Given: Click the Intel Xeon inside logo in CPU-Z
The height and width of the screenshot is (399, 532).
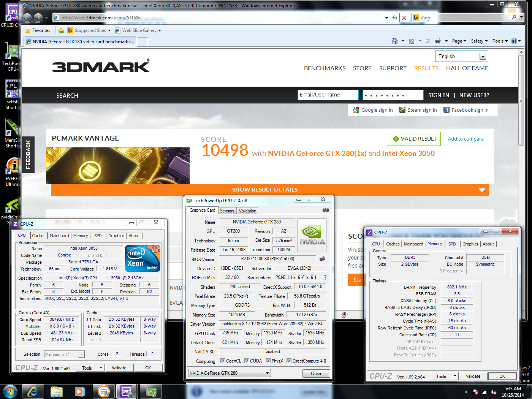Looking at the screenshot, I should (x=143, y=258).
